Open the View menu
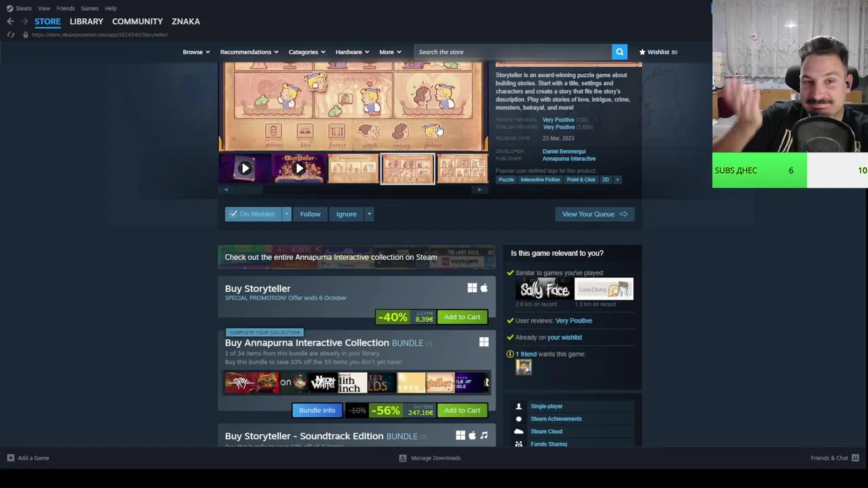Image resolution: width=868 pixels, height=488 pixels. coord(44,8)
